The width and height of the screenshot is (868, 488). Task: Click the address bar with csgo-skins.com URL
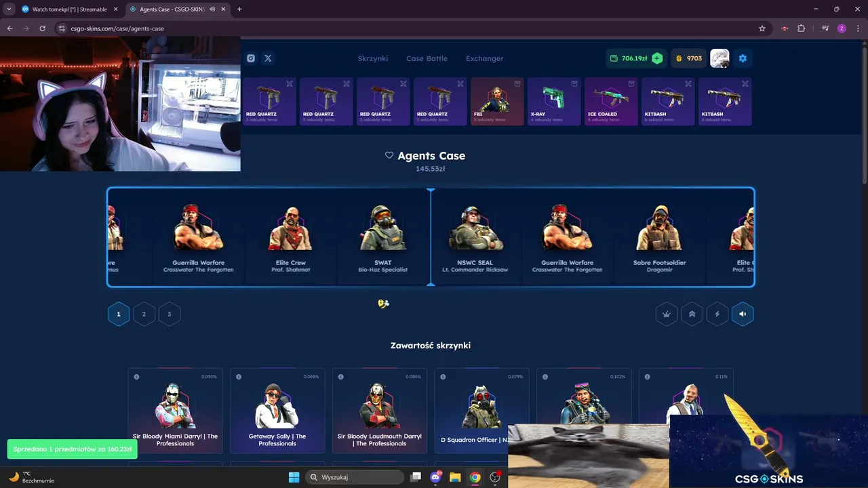pos(413,28)
